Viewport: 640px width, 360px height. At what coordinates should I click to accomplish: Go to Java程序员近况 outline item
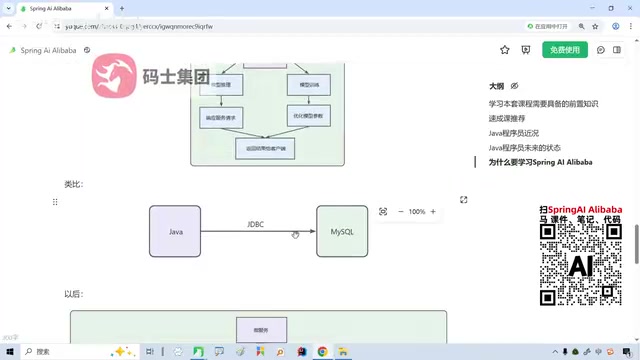(x=513, y=133)
